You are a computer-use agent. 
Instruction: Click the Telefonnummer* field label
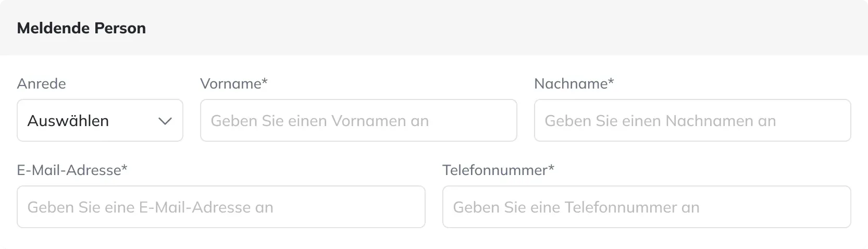tap(498, 170)
